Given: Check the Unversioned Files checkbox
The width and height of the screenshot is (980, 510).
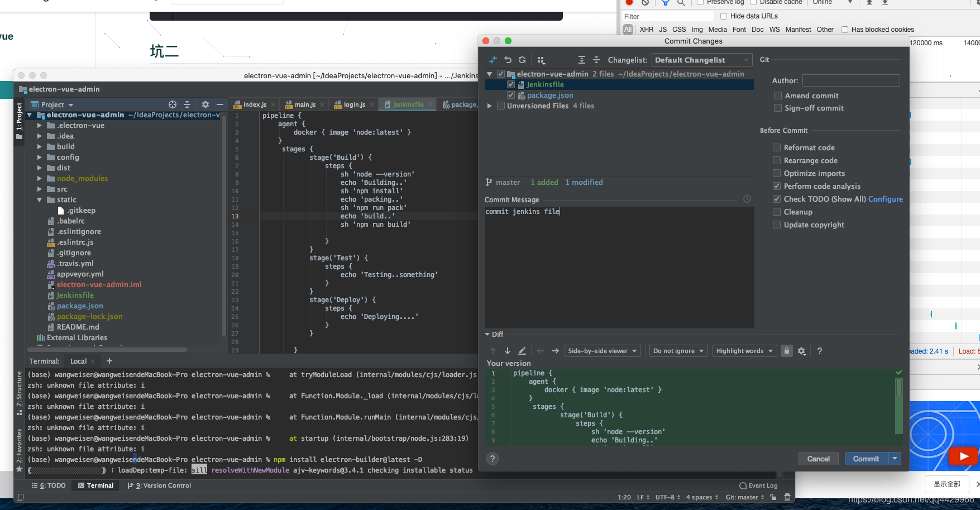Looking at the screenshot, I should [501, 106].
